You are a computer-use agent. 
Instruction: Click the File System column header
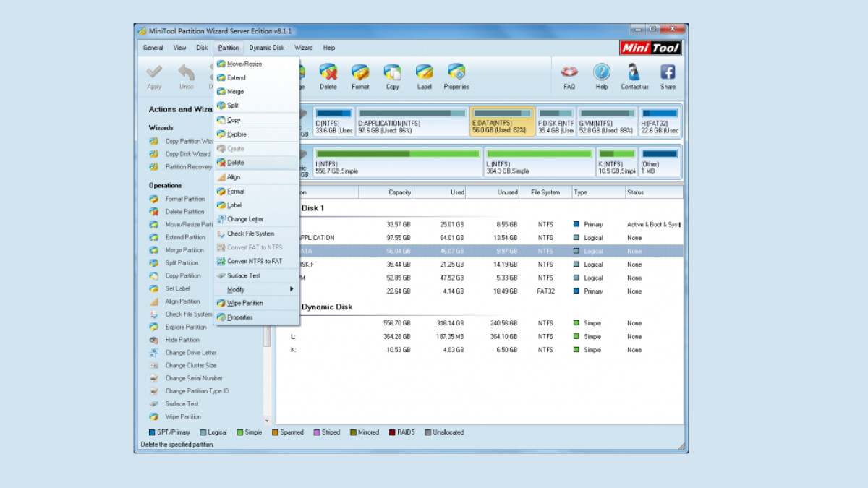(x=545, y=192)
